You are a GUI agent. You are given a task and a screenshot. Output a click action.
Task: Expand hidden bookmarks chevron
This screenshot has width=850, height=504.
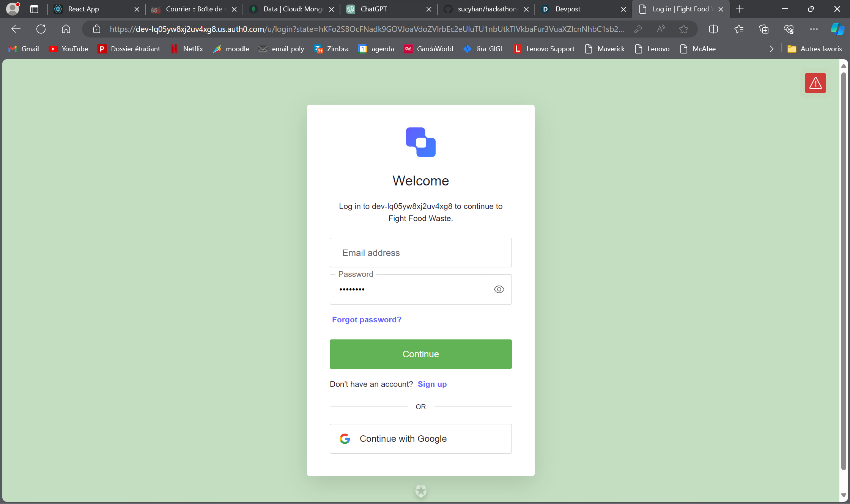pos(771,49)
